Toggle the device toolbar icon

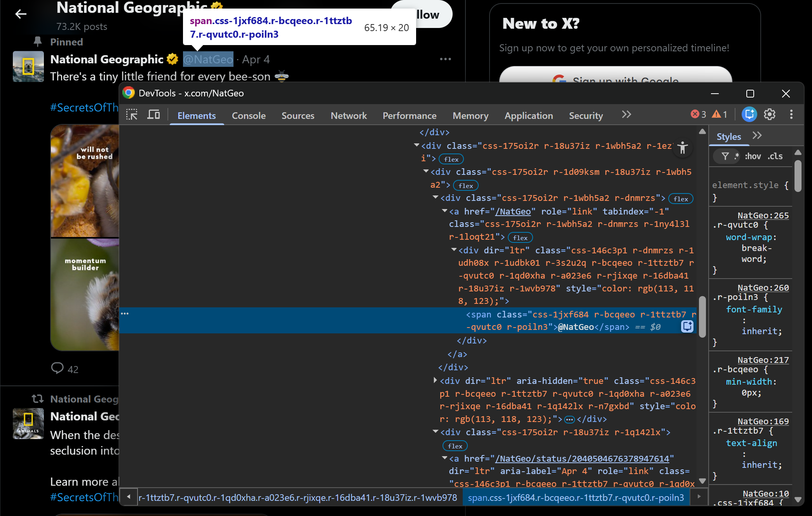pos(154,115)
